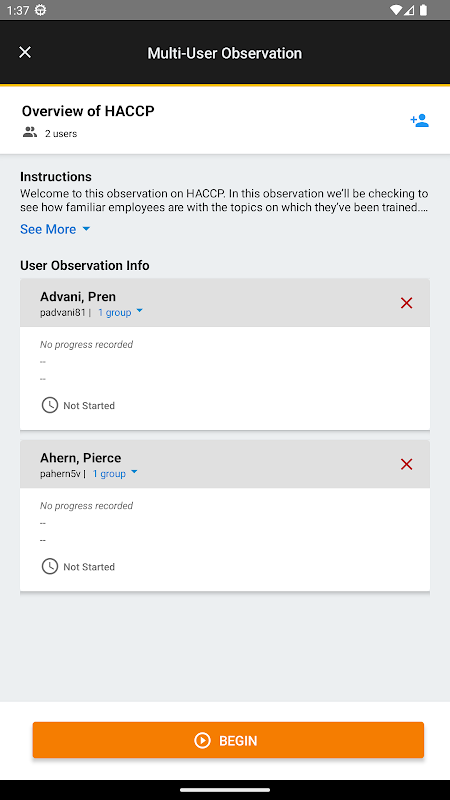Tap the clock icon in Ahern's card

point(49,567)
